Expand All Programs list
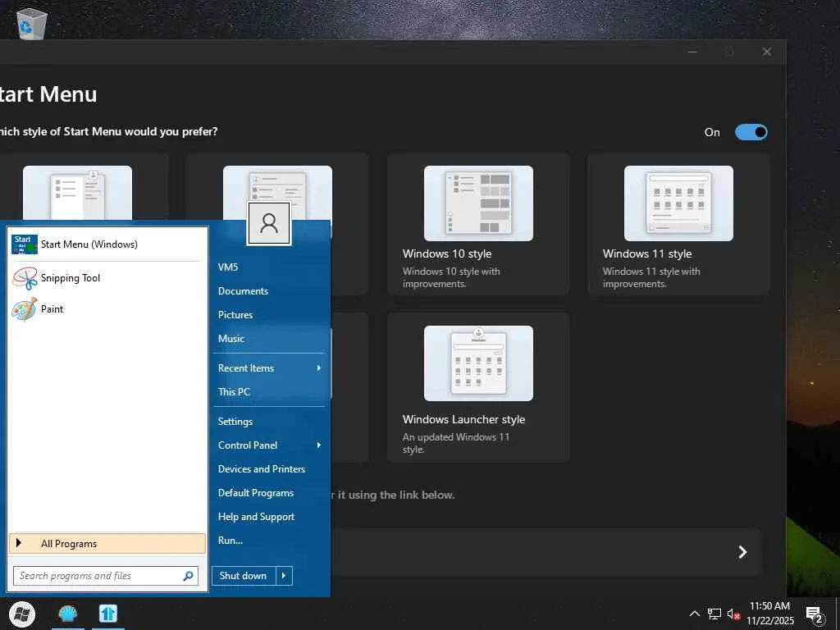This screenshot has height=630, width=840. click(x=107, y=544)
